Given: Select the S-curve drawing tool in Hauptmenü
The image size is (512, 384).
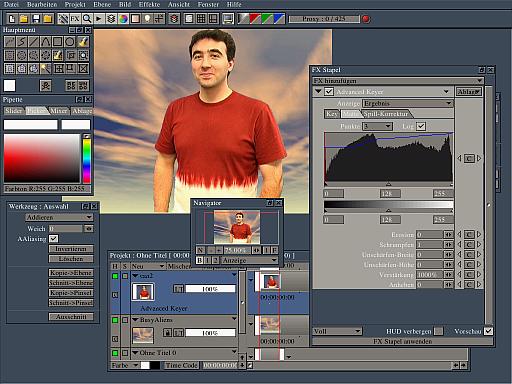Looking at the screenshot, I should 21,42.
